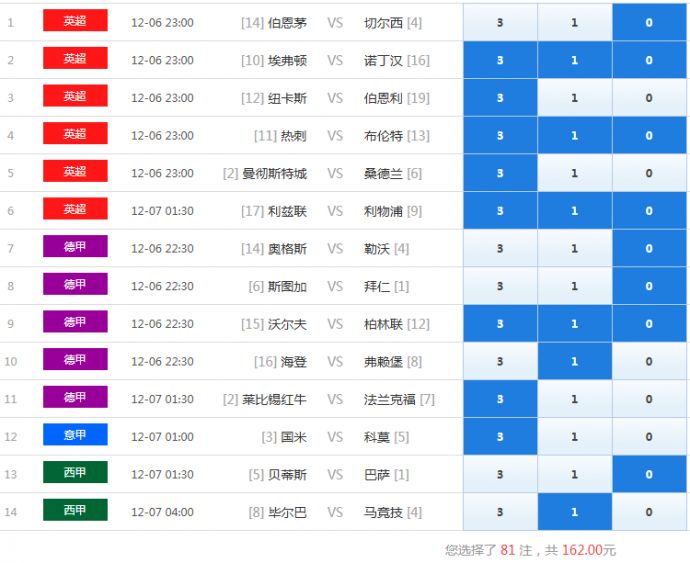Deselect 0 for 斯图加 vs 拜仁

(x=649, y=286)
